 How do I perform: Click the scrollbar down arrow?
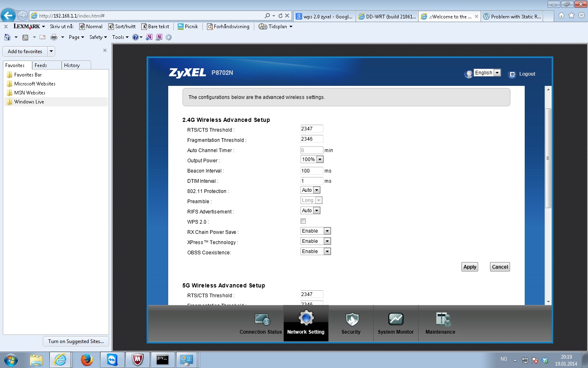tap(548, 302)
